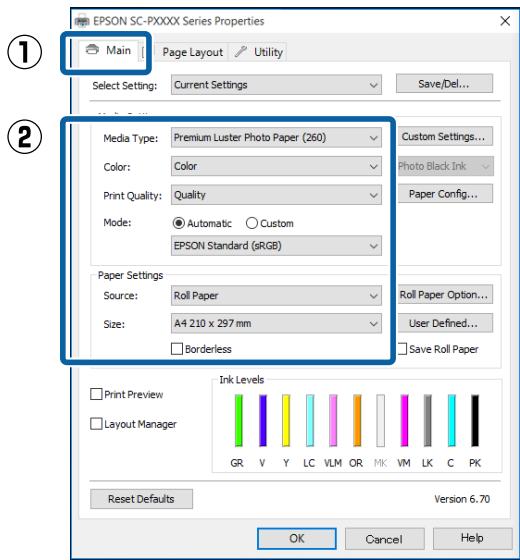Open the Color dropdown
Image resolution: width=520 pixels, height=560 pixels.
pos(276,166)
